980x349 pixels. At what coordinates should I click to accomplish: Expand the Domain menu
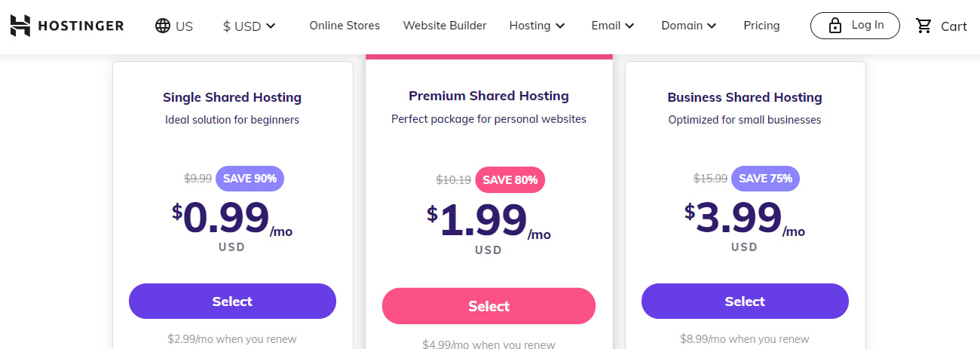688,26
